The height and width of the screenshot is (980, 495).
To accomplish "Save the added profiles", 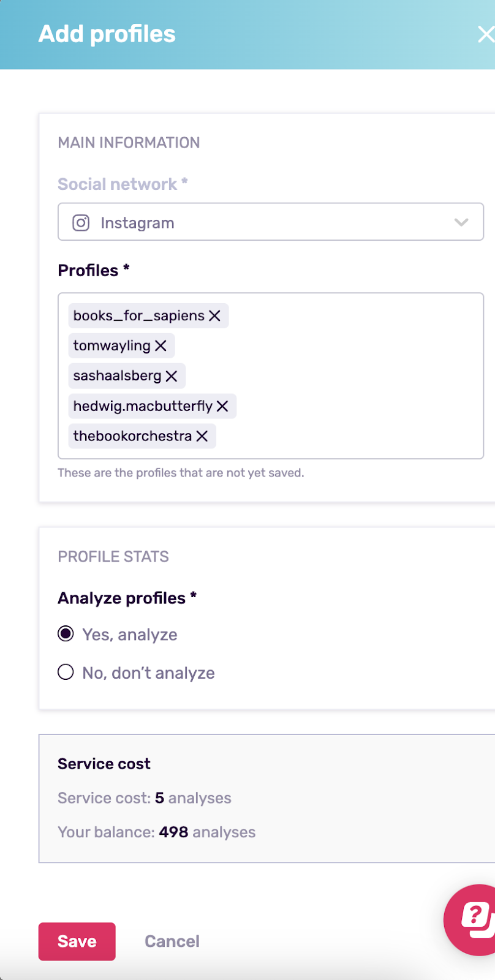I will [x=77, y=941].
